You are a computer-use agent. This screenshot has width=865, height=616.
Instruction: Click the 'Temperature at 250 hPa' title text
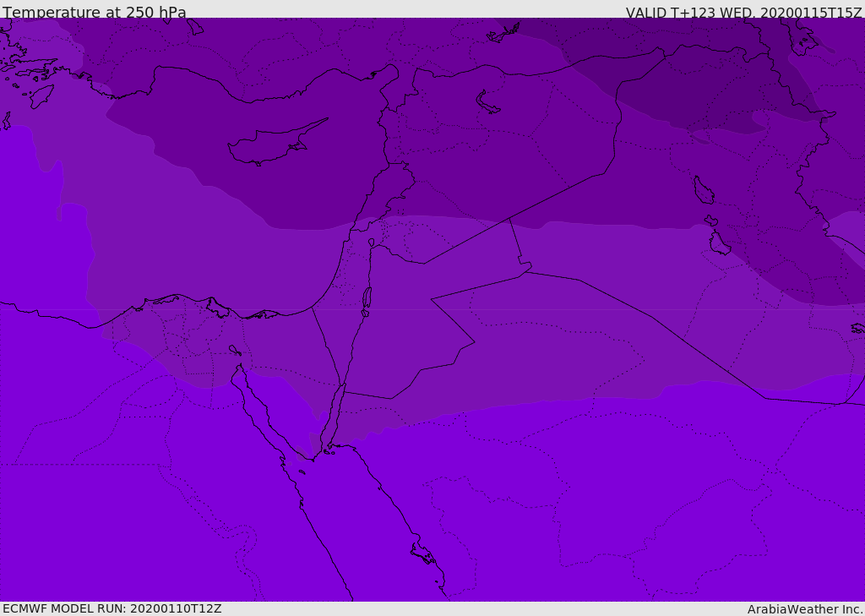[x=95, y=12]
